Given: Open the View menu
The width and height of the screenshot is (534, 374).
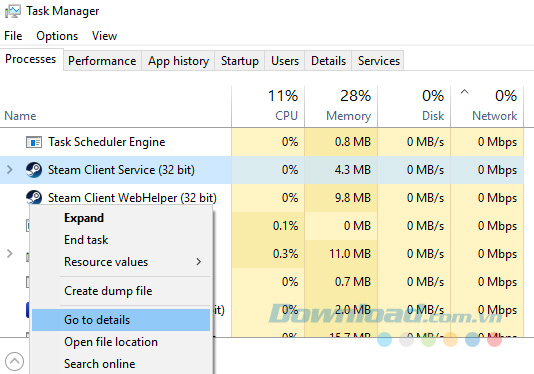Looking at the screenshot, I should click(104, 36).
